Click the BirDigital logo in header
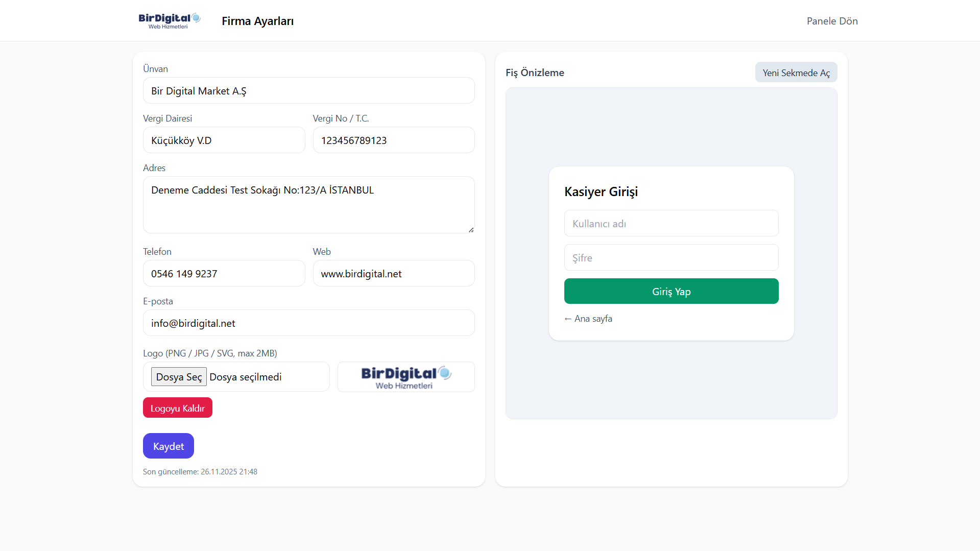Image resolution: width=980 pixels, height=551 pixels. [169, 21]
